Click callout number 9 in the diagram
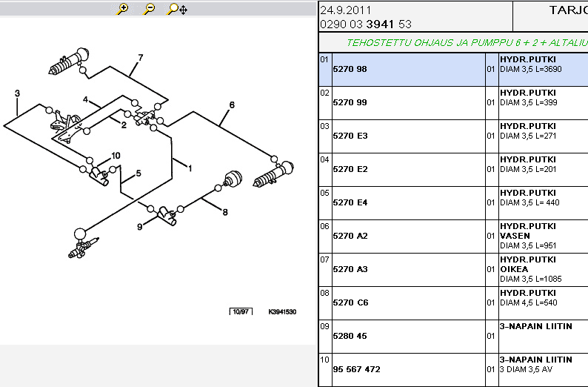 tap(138, 227)
